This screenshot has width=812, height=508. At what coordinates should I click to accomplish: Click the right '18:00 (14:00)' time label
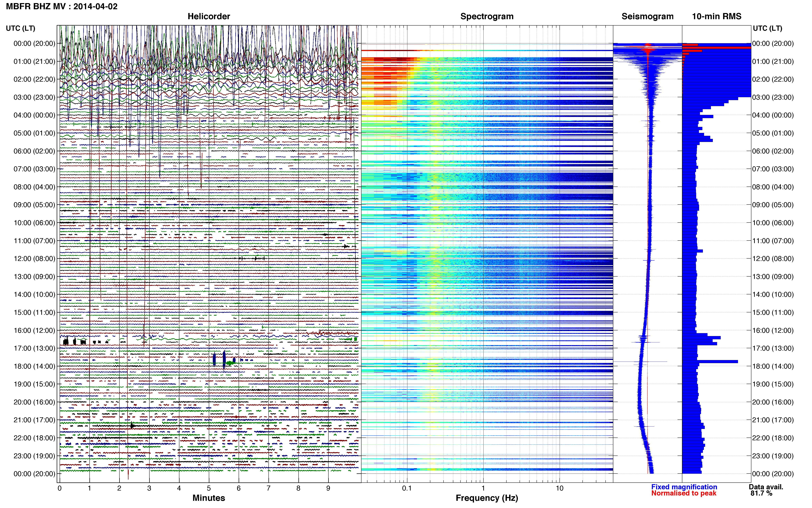point(773,366)
